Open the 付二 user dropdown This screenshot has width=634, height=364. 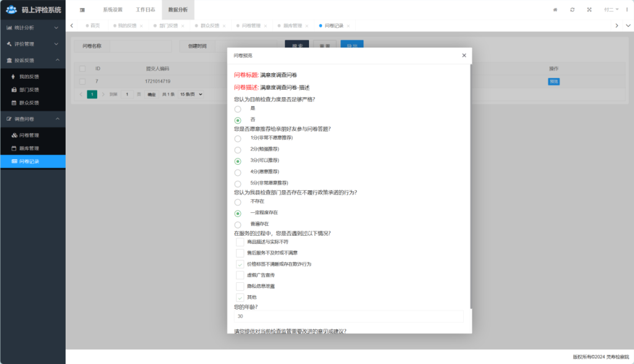612,10
